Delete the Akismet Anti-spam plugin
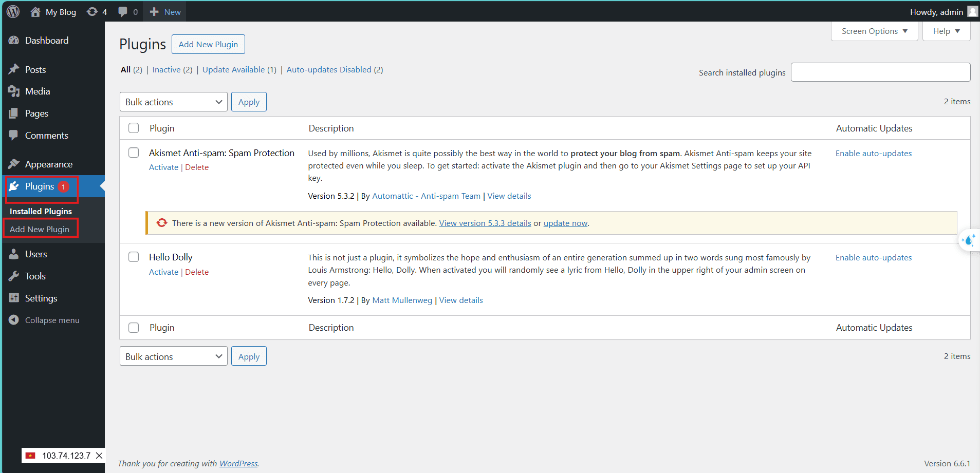Image resolution: width=980 pixels, height=473 pixels. [197, 167]
